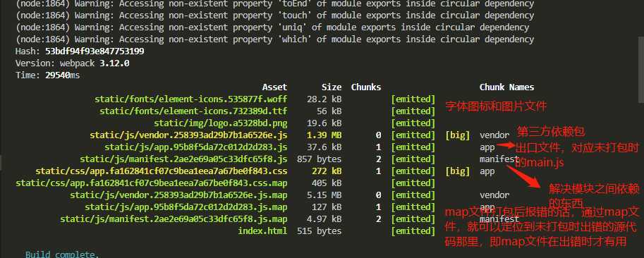Select manifest.2ae2e69a05c33dfc65f8.js asset name
Viewport: 644px width, 258px height.
click(x=183, y=159)
